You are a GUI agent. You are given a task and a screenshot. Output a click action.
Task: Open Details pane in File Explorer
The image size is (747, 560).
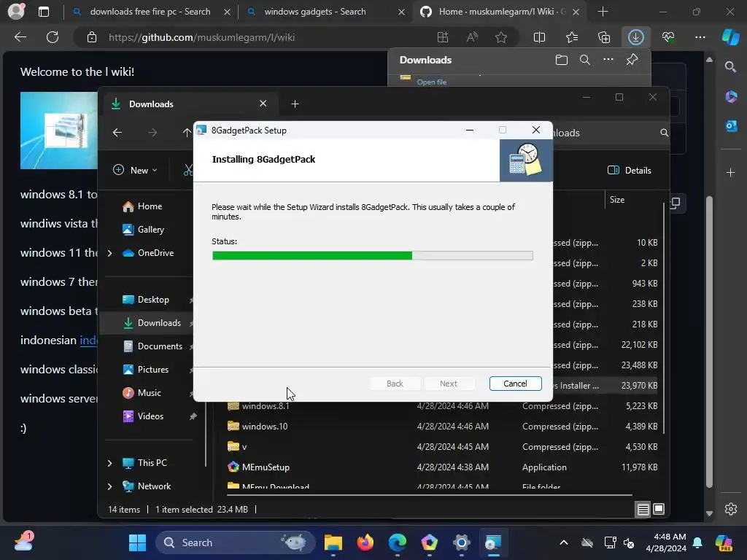pos(629,170)
